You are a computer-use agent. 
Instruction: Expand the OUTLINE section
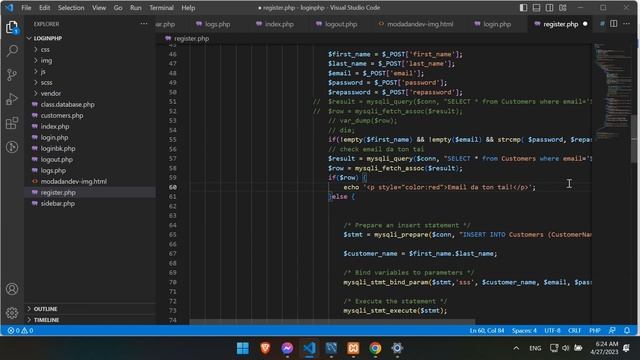pyautogui.click(x=45, y=309)
